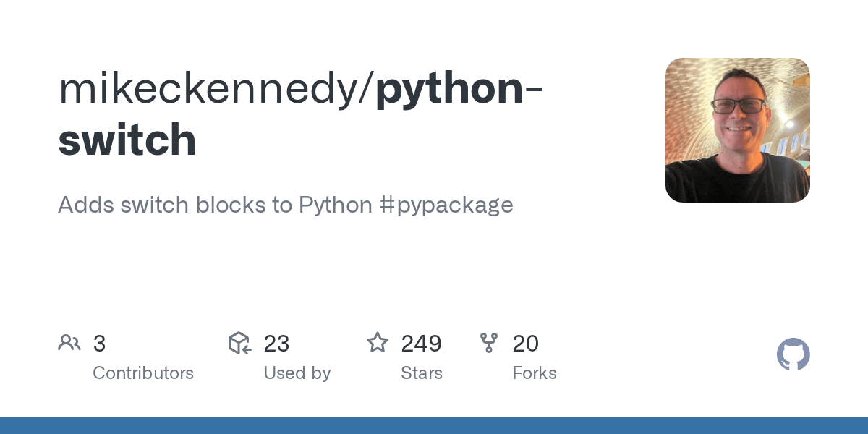Select the Forks label
Viewport: 868px width, 434px height.
point(534,373)
